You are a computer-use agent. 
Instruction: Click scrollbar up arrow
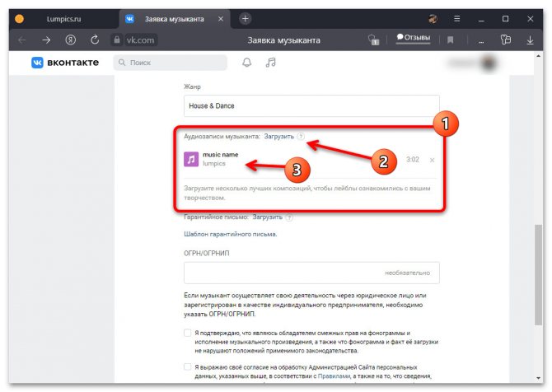pyautogui.click(x=538, y=56)
